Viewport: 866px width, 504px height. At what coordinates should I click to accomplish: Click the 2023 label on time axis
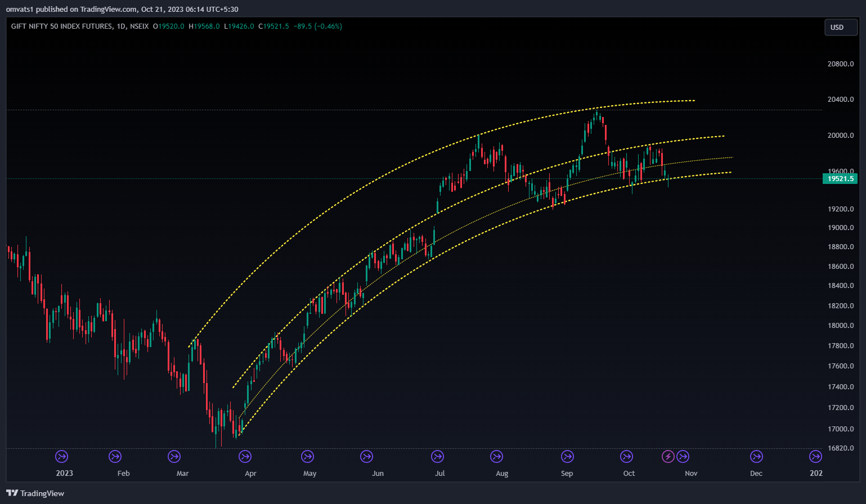[64, 473]
